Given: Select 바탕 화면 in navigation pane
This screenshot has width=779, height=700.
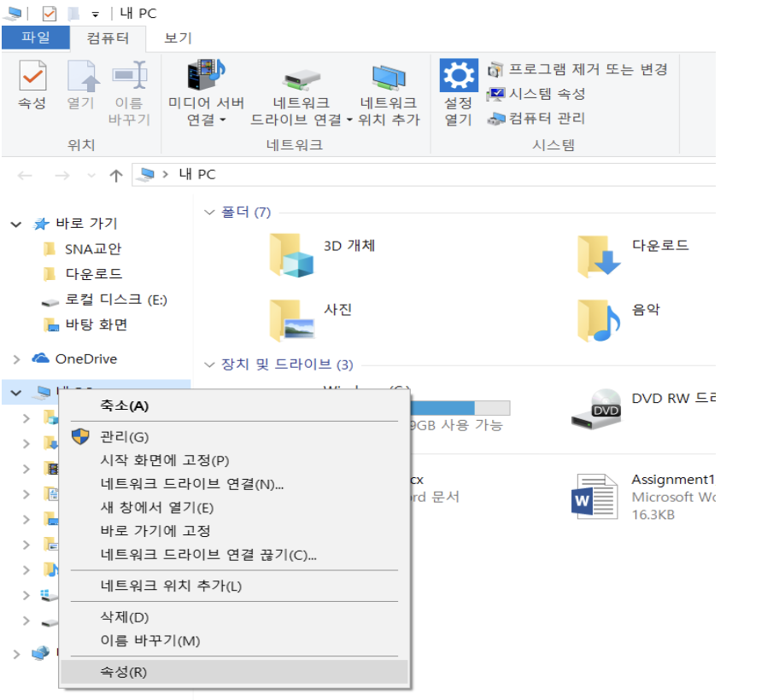Looking at the screenshot, I should click(96, 324).
